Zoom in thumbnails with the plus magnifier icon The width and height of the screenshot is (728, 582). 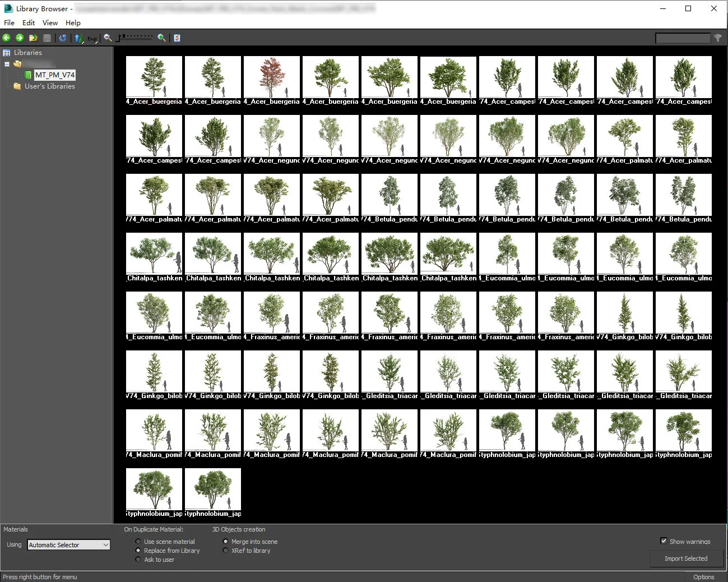click(x=161, y=38)
